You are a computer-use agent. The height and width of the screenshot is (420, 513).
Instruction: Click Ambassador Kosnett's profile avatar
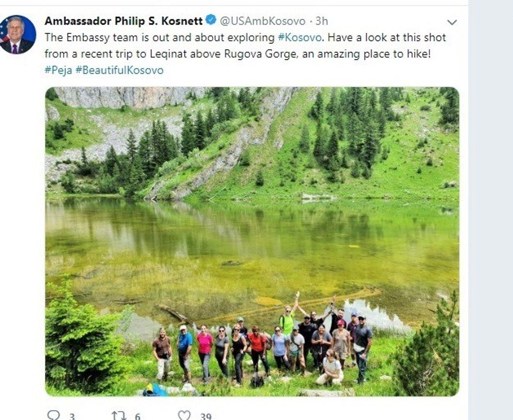tap(18, 35)
